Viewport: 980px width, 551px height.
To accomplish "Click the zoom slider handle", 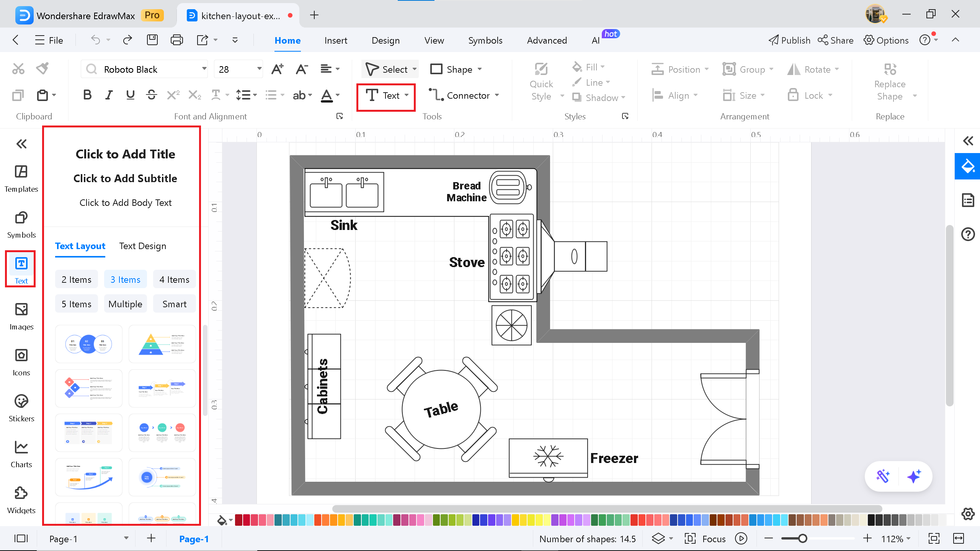I will click(x=803, y=539).
